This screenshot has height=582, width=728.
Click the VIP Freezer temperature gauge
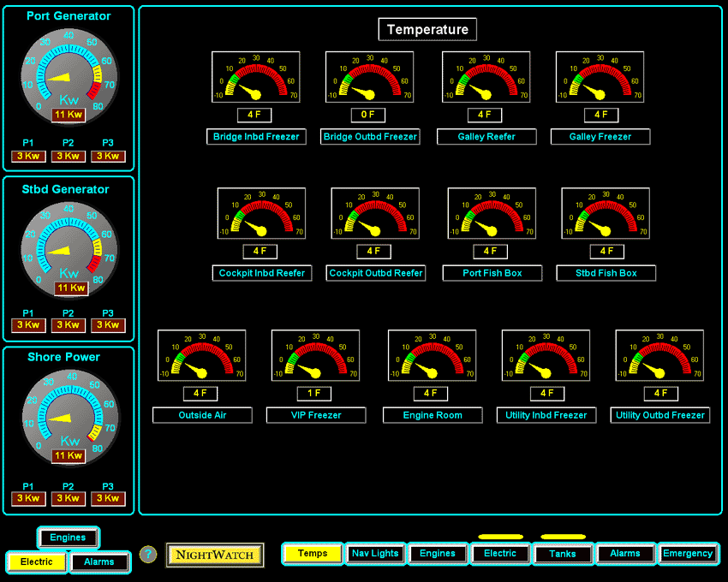coord(316,355)
